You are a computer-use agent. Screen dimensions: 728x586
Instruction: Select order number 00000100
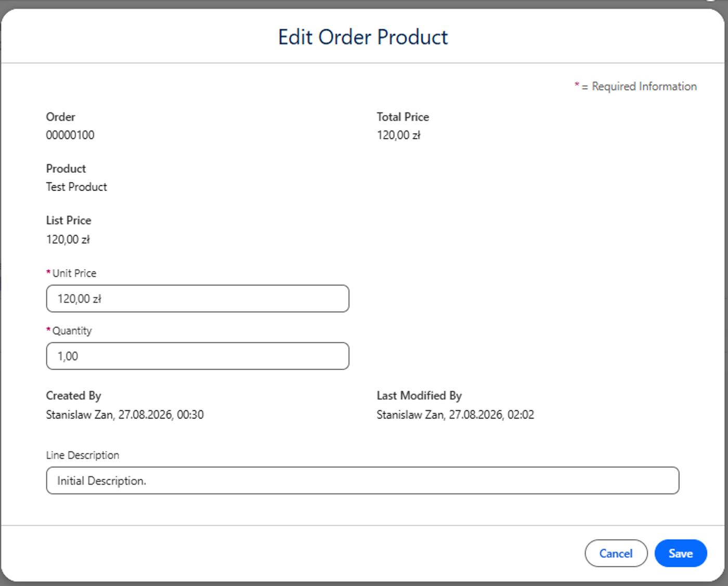[x=70, y=135]
